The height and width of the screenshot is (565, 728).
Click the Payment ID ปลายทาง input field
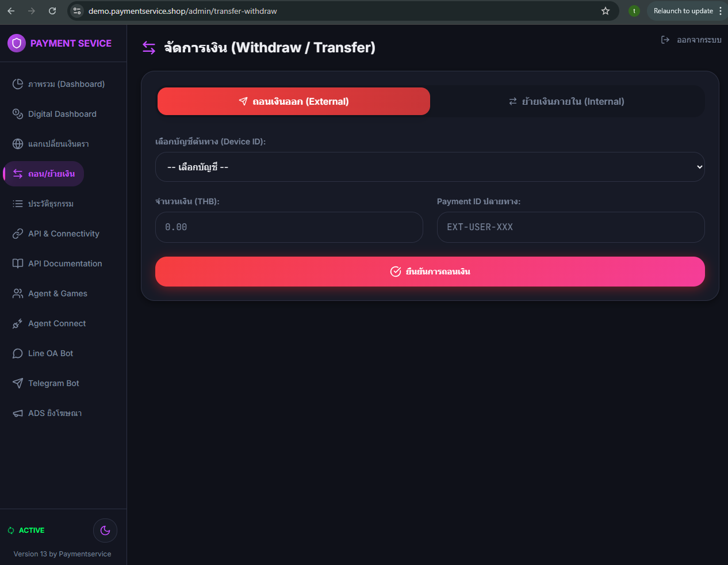[570, 227]
